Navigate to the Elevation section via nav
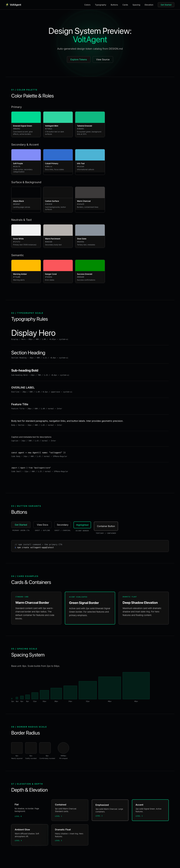Image resolution: width=180 pixels, height=868 pixels. pyautogui.click(x=149, y=5)
